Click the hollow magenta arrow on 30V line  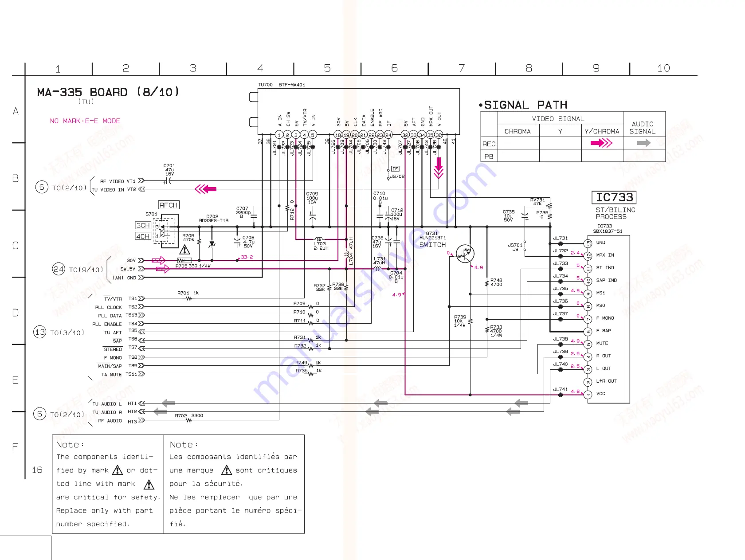(x=158, y=260)
